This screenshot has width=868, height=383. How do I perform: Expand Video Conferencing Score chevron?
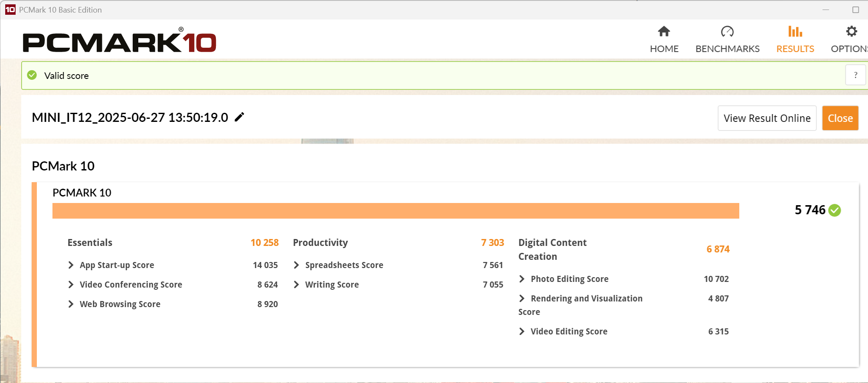tap(71, 285)
